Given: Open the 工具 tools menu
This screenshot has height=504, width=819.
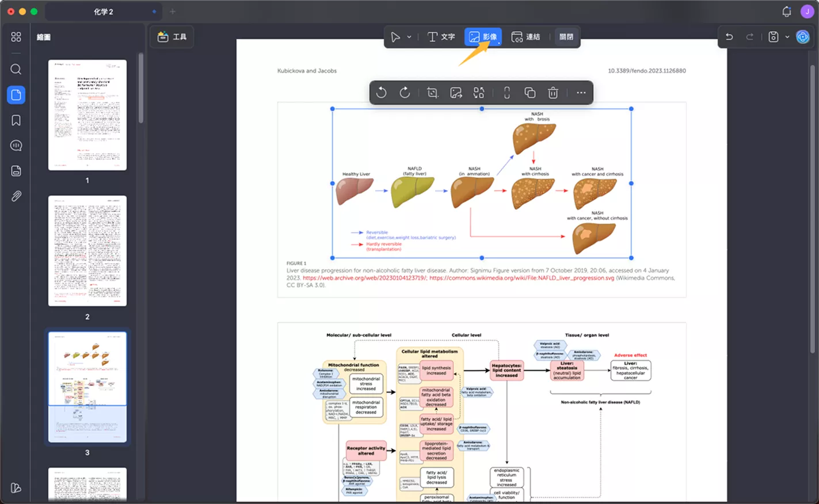Looking at the screenshot, I should [x=172, y=37].
